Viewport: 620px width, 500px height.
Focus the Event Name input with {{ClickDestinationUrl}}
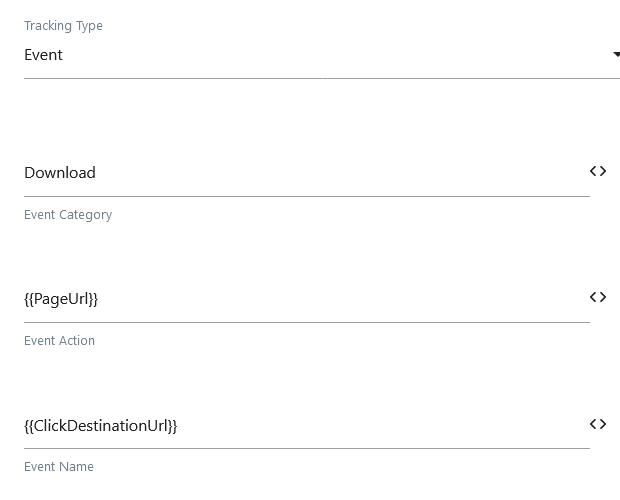(x=307, y=426)
